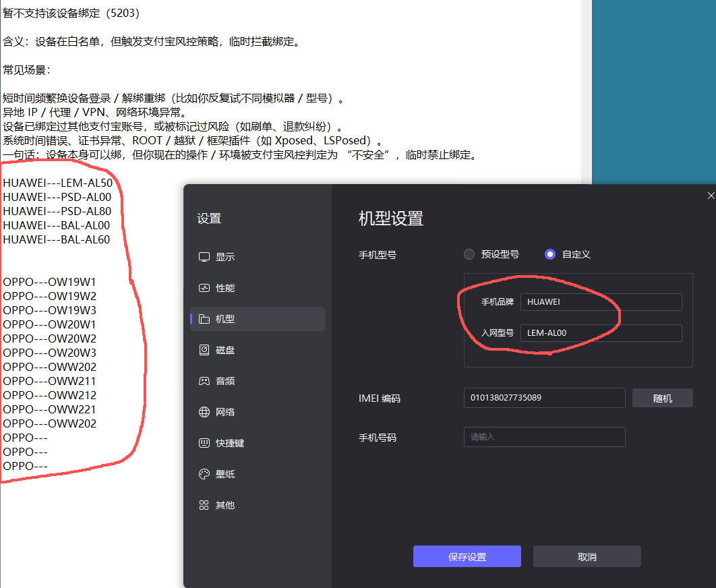Click the 其他 grid icon in sidebar
Viewport: 716px width, 588px height.
(x=204, y=505)
